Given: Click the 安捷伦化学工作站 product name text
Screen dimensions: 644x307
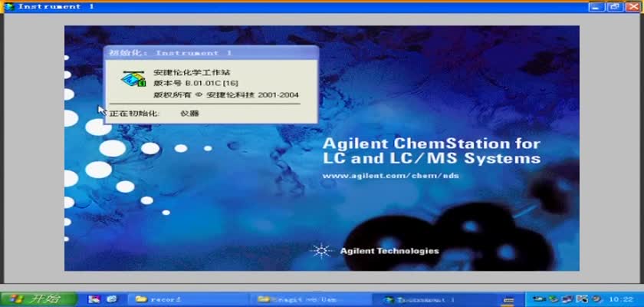Looking at the screenshot, I should [192, 72].
